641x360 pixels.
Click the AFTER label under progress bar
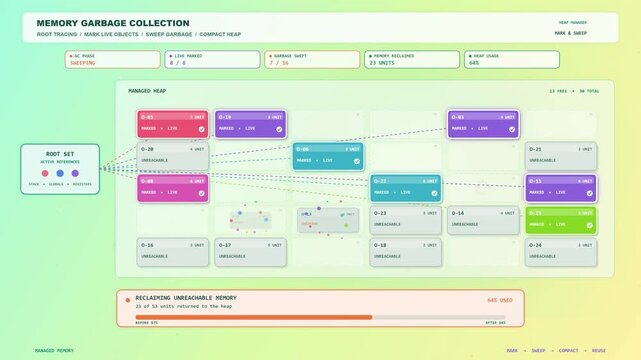pos(495,323)
